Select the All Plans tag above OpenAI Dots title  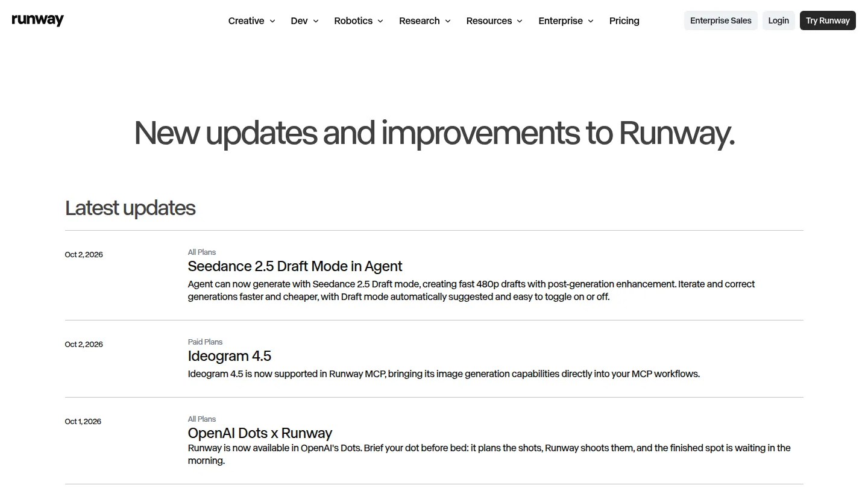click(202, 419)
